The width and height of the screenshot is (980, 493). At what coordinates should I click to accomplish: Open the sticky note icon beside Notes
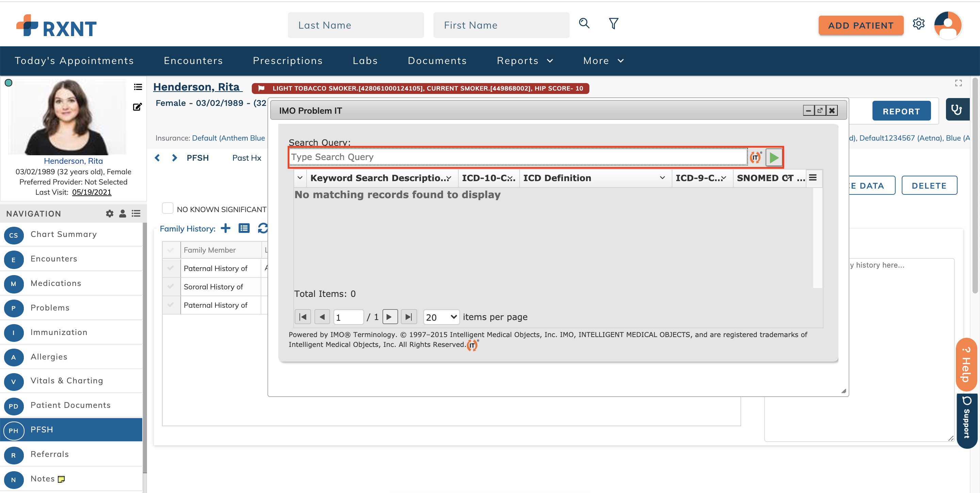point(61,479)
